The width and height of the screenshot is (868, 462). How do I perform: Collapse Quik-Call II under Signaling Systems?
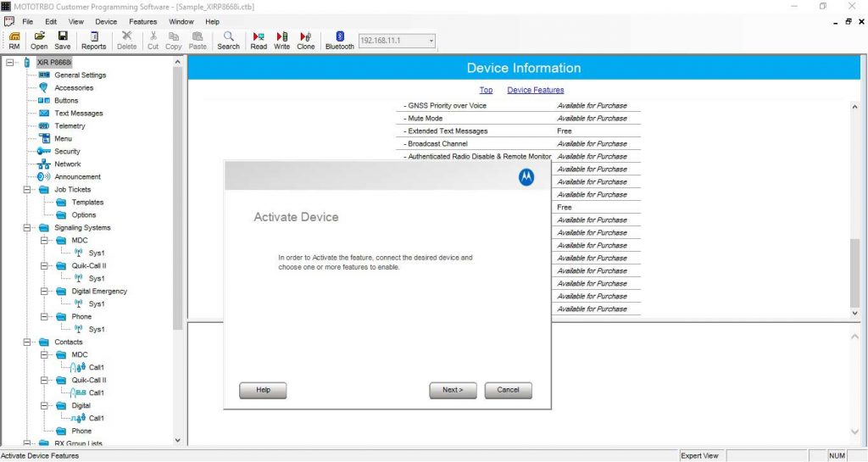click(x=44, y=266)
